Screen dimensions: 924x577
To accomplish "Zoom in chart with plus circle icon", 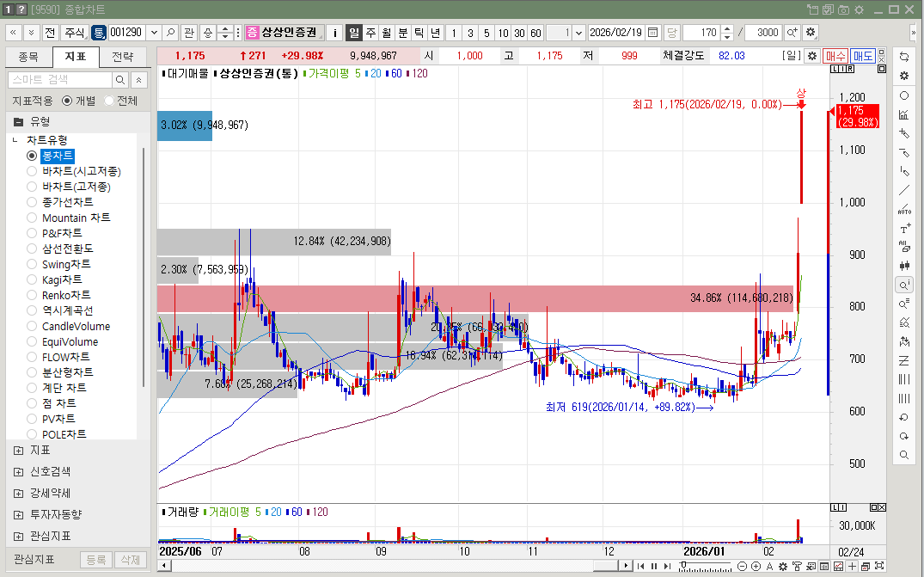I will point(756,567).
